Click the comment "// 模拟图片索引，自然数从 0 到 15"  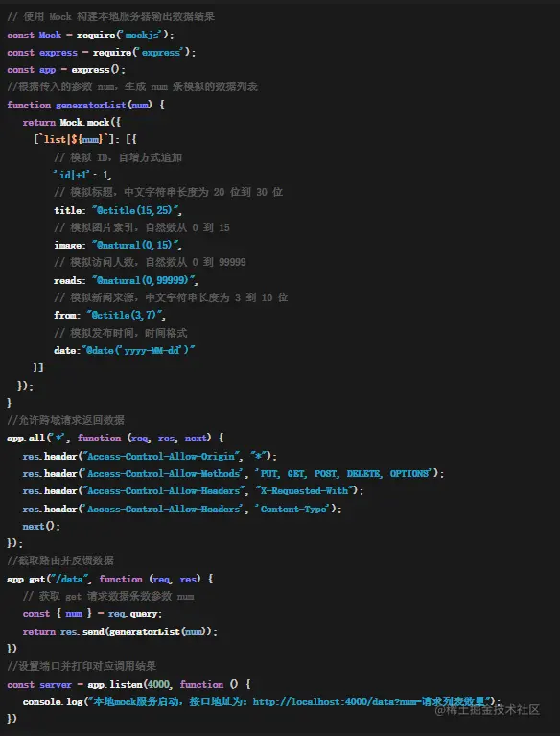(142, 227)
